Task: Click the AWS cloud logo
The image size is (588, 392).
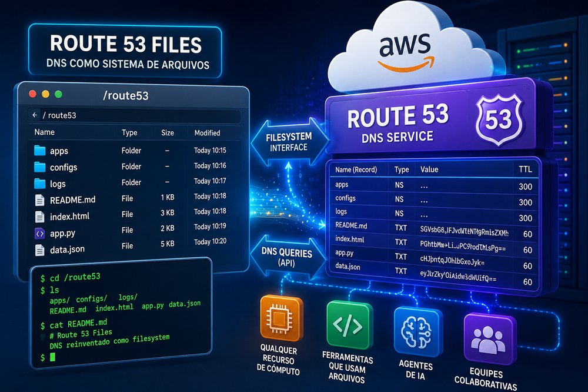Action: [407, 52]
